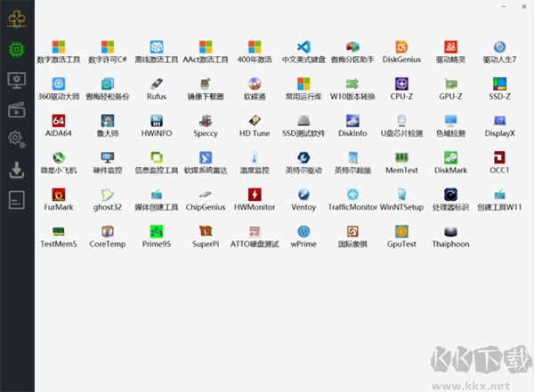
Task: Open GPU-Z
Action: click(x=450, y=89)
